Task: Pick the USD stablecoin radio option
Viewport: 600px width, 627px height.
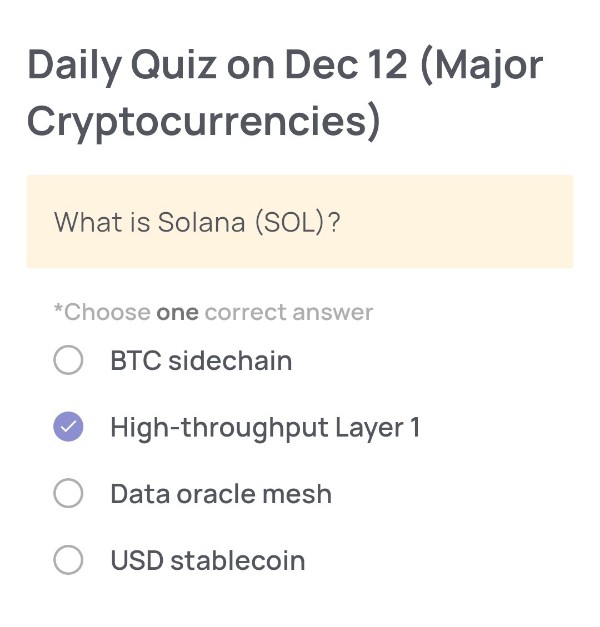Action: pyautogui.click(x=68, y=560)
